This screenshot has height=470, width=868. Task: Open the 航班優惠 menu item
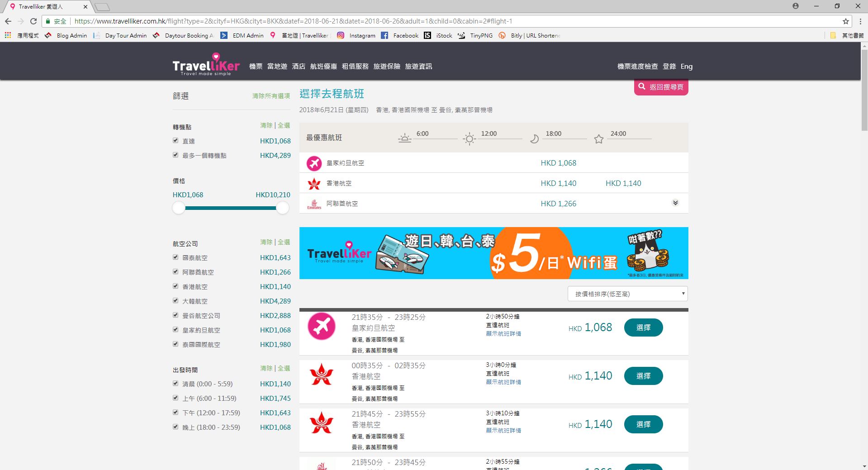(x=323, y=66)
